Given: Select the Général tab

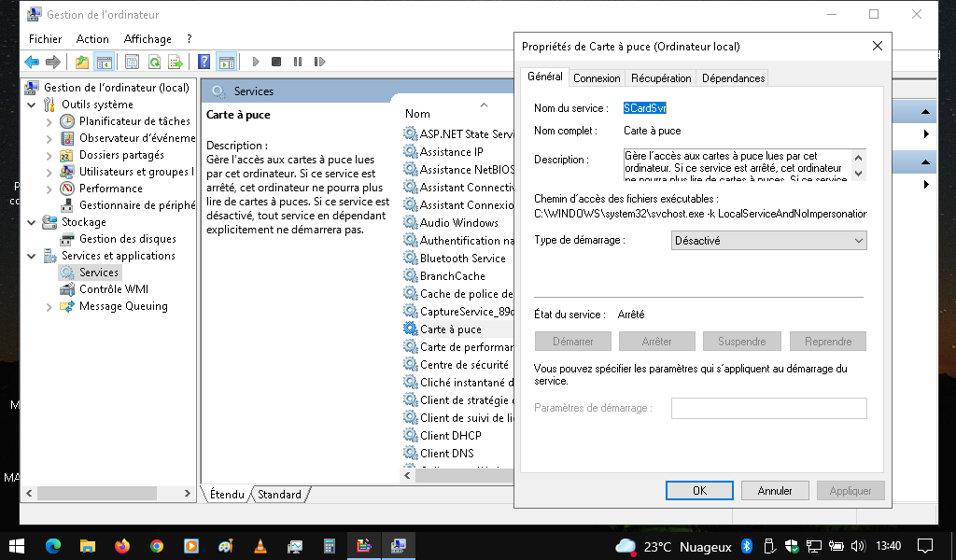Looking at the screenshot, I should 544,77.
